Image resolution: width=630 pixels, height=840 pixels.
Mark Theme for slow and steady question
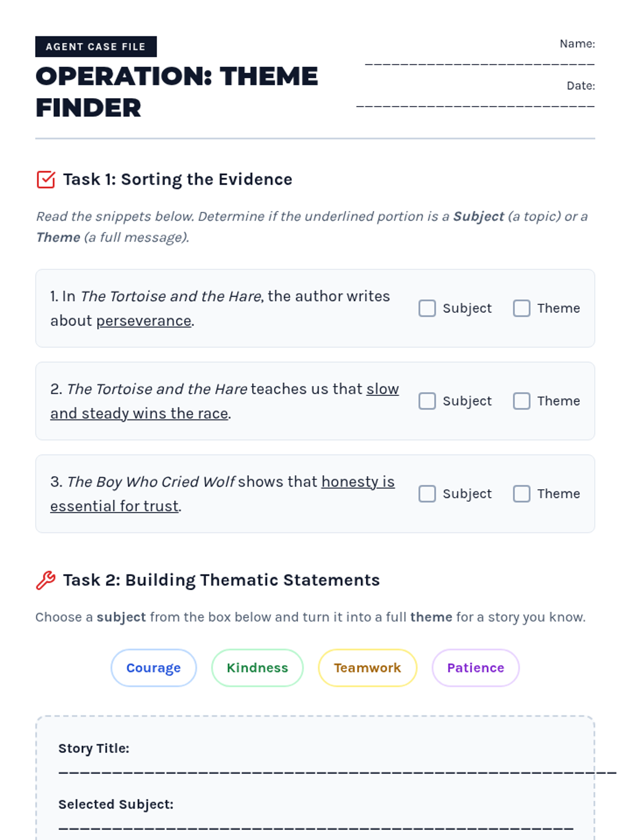521,401
